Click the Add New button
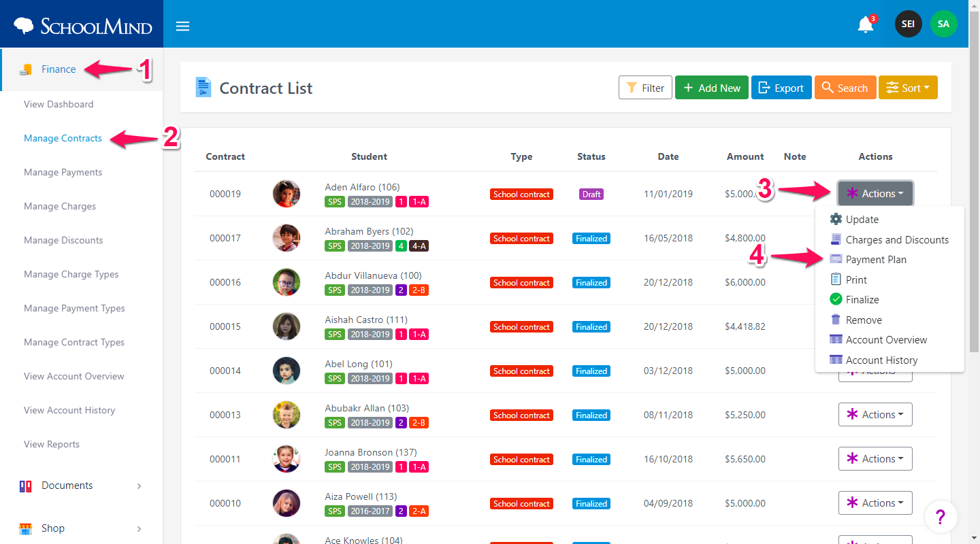 [x=712, y=88]
